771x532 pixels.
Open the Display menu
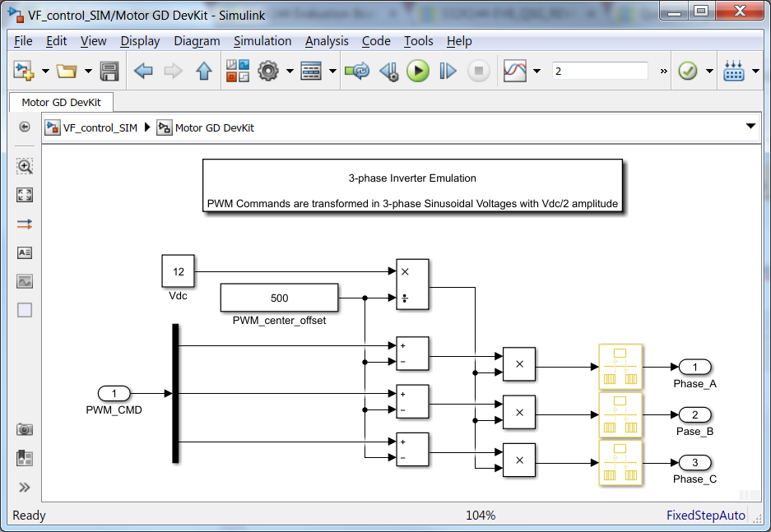pyautogui.click(x=140, y=41)
